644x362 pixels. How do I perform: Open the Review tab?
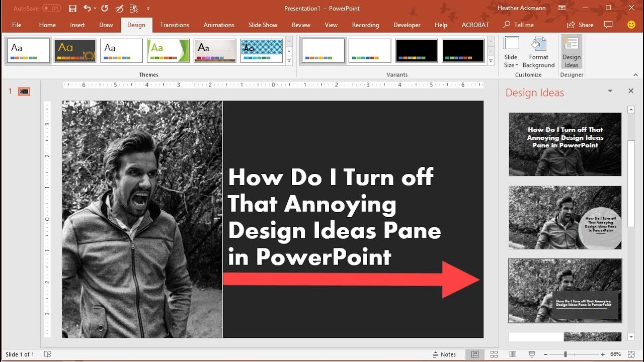pyautogui.click(x=301, y=25)
